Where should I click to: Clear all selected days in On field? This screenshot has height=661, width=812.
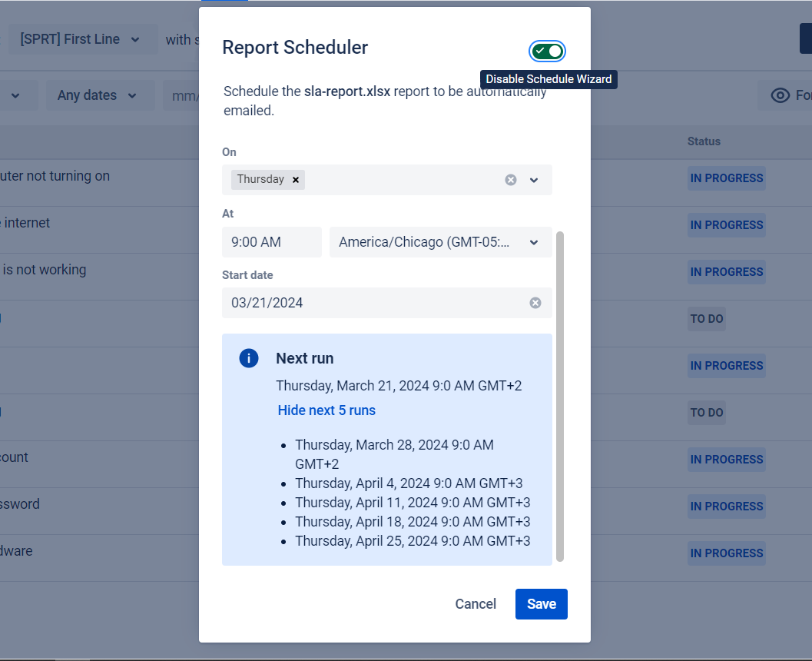[x=511, y=180]
